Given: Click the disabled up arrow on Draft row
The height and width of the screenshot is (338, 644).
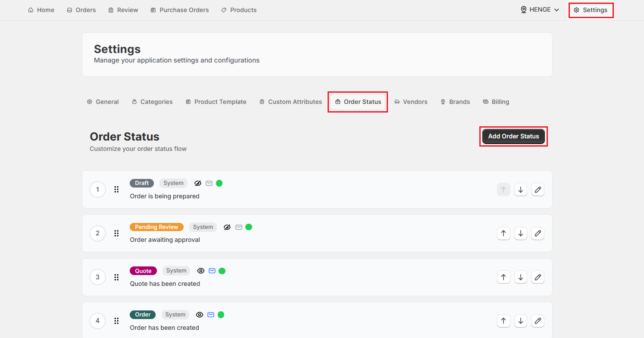Looking at the screenshot, I should pos(503,189).
